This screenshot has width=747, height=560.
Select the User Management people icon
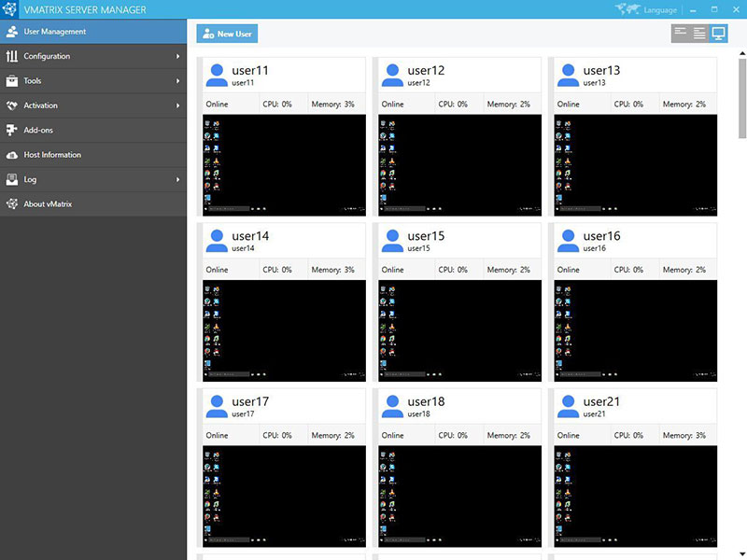pyautogui.click(x=13, y=31)
